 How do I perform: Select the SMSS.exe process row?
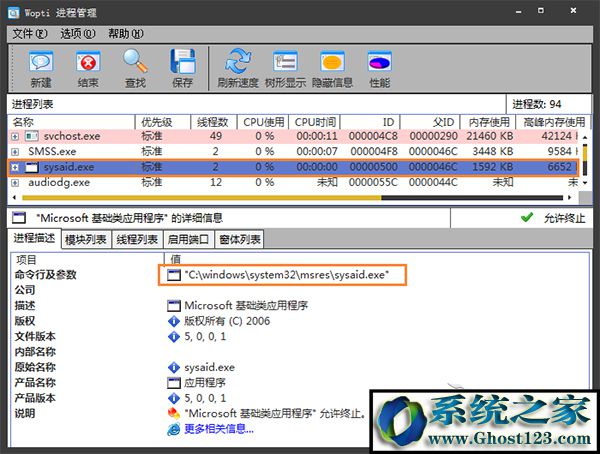(293, 152)
